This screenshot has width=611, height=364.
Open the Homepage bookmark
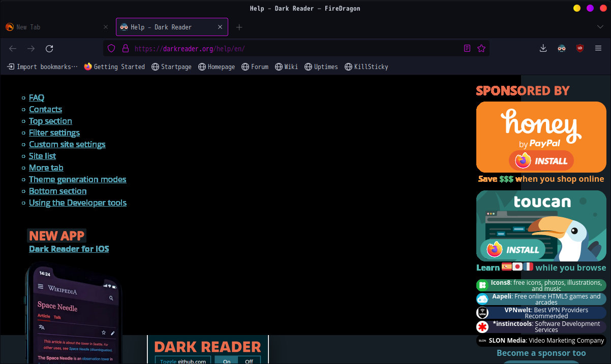coord(217,67)
